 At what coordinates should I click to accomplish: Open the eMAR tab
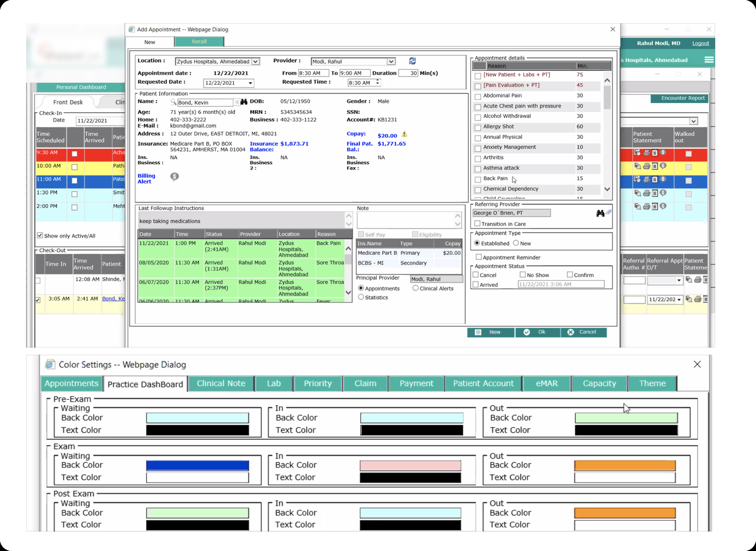point(546,383)
